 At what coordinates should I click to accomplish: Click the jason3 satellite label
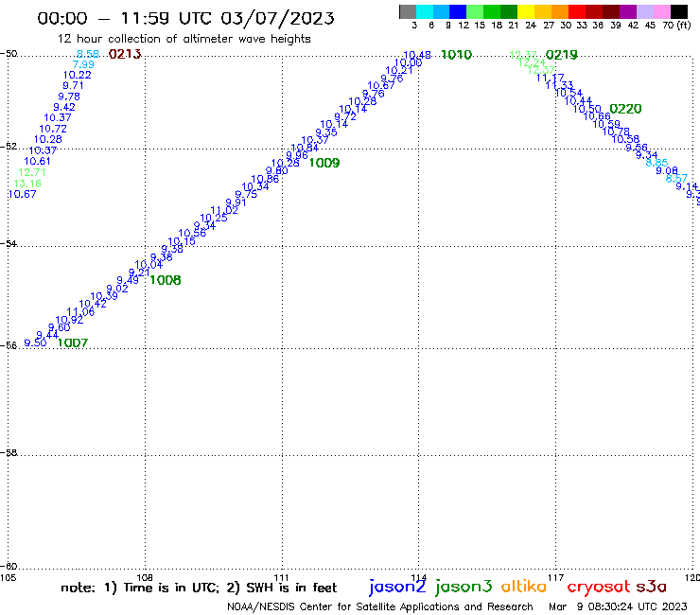pos(464,587)
